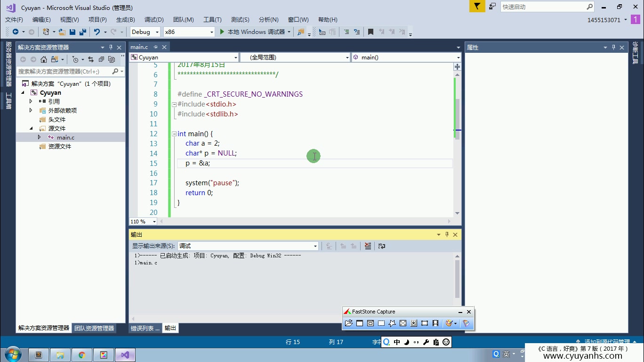Click the Save All toolbar icon
Viewport: 644px width, 362px height.
tap(83, 32)
